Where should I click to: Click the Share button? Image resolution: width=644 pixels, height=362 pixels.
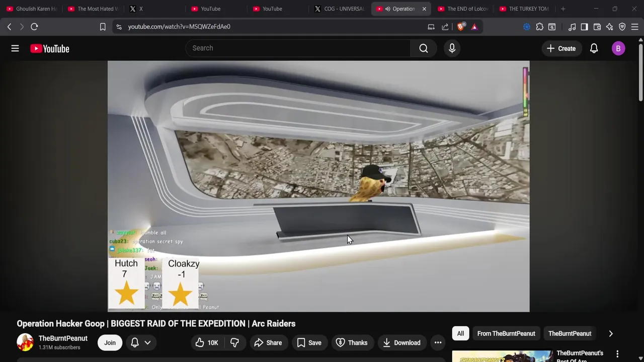pyautogui.click(x=268, y=342)
